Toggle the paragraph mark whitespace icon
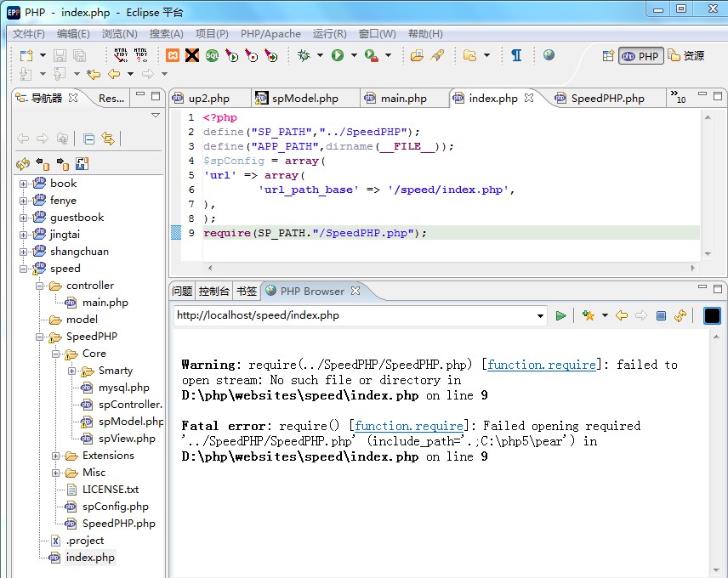The height and width of the screenshot is (578, 728). pos(516,55)
